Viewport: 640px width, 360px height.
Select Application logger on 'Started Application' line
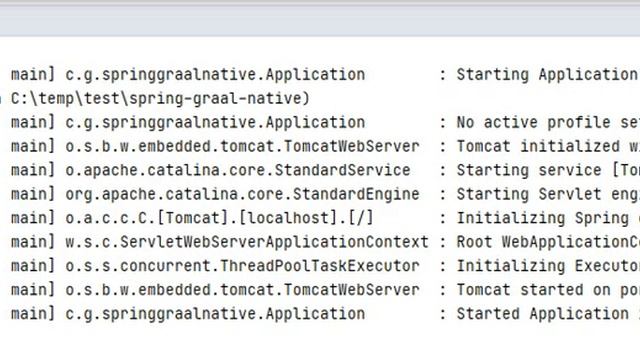[215, 314]
